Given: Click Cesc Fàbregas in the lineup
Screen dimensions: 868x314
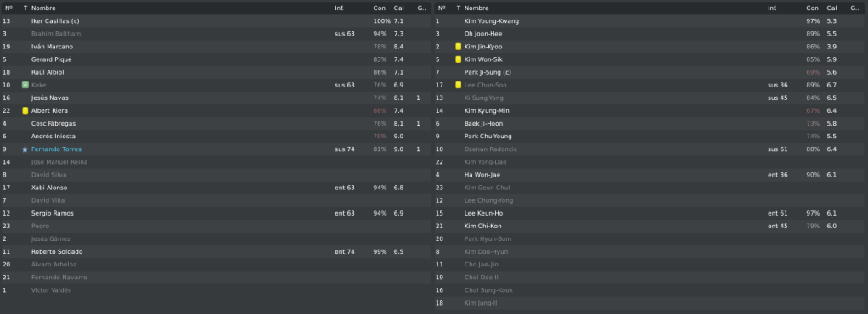Looking at the screenshot, I should (54, 123).
